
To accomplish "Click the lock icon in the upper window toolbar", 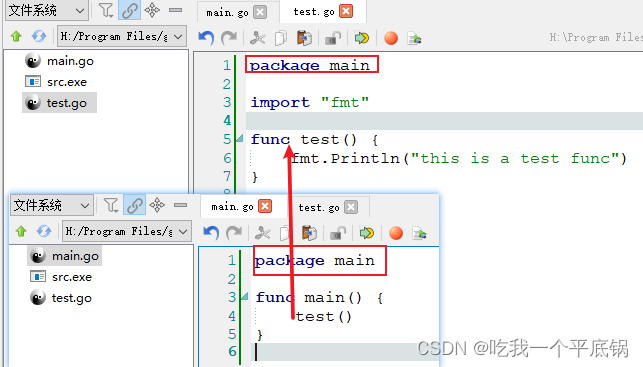I will click(333, 38).
